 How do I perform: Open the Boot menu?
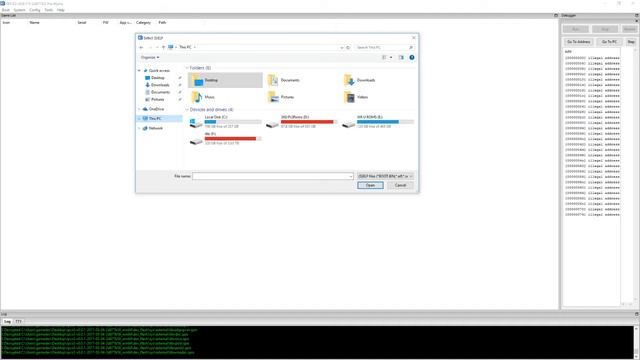(x=6, y=10)
